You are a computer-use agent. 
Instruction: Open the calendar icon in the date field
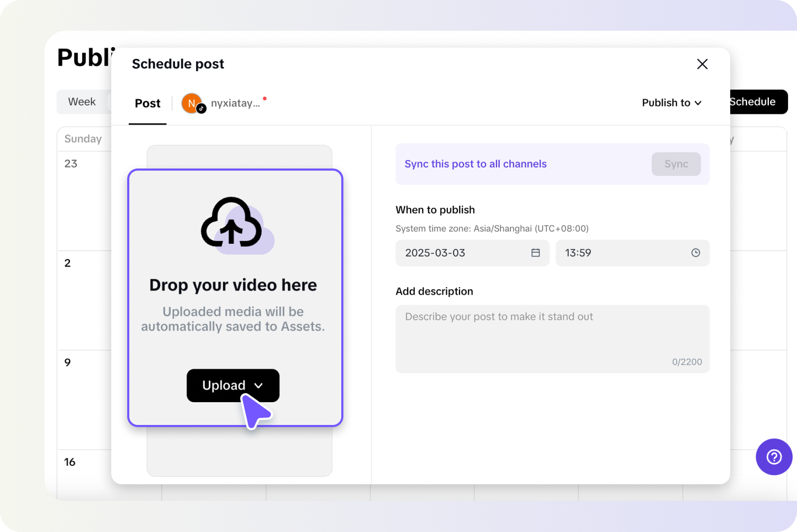535,253
